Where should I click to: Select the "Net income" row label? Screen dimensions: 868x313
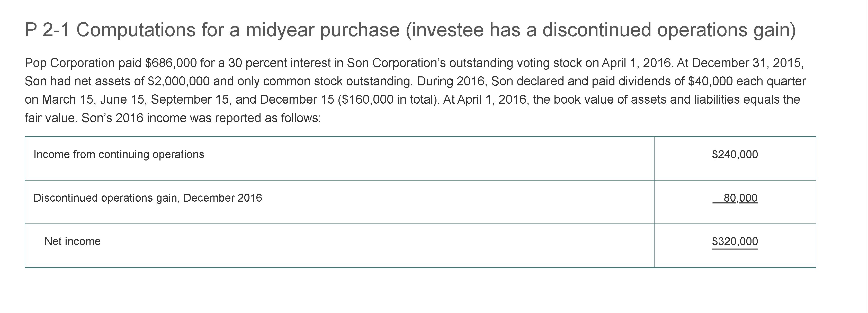(73, 241)
